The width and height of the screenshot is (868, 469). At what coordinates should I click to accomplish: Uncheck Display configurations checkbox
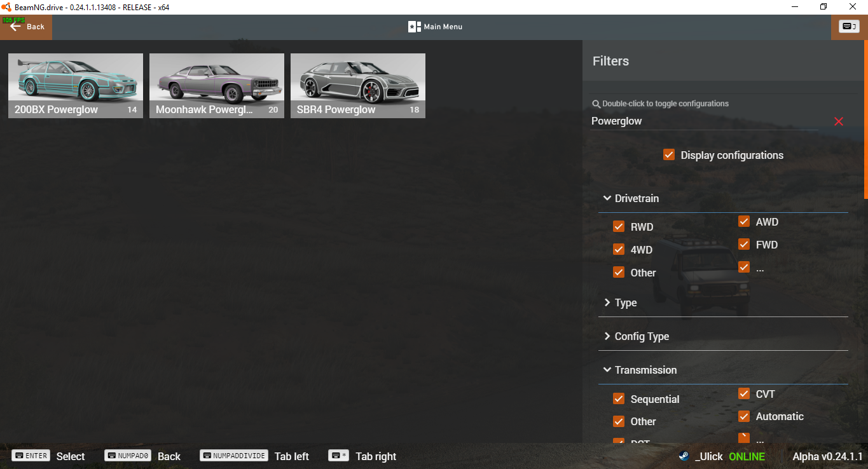pyautogui.click(x=669, y=154)
